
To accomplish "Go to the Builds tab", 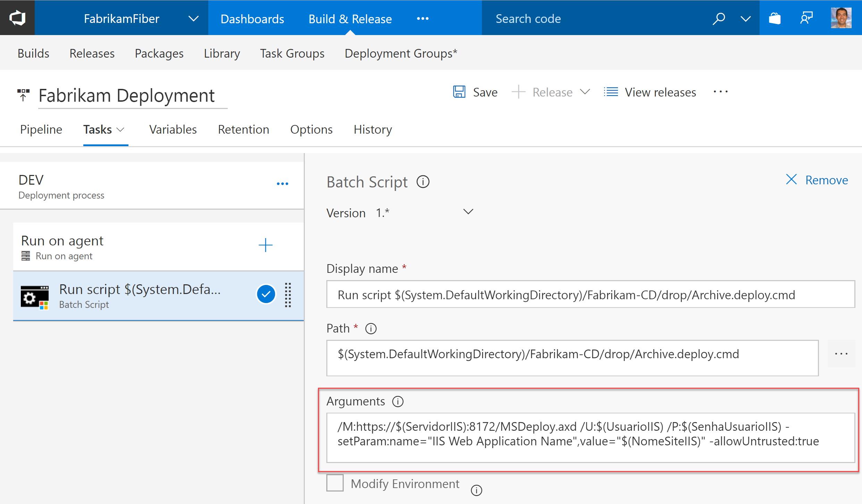I will [33, 53].
